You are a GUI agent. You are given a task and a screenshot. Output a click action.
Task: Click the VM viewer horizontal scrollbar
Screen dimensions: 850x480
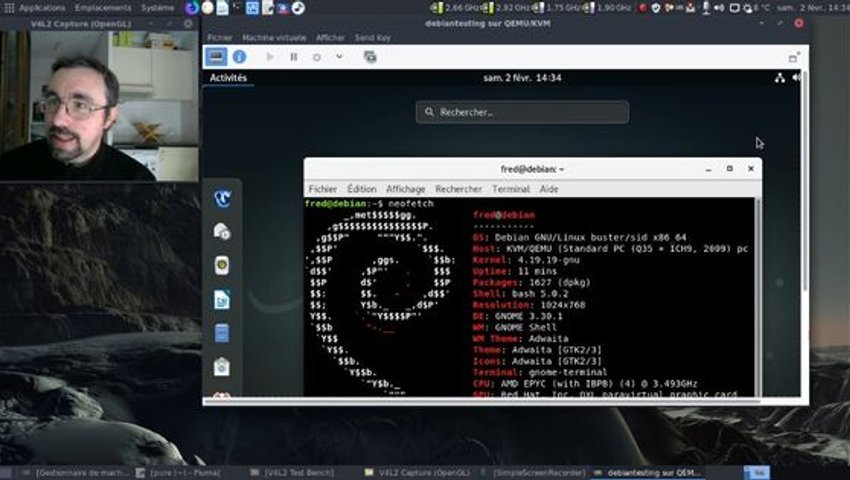481,401
